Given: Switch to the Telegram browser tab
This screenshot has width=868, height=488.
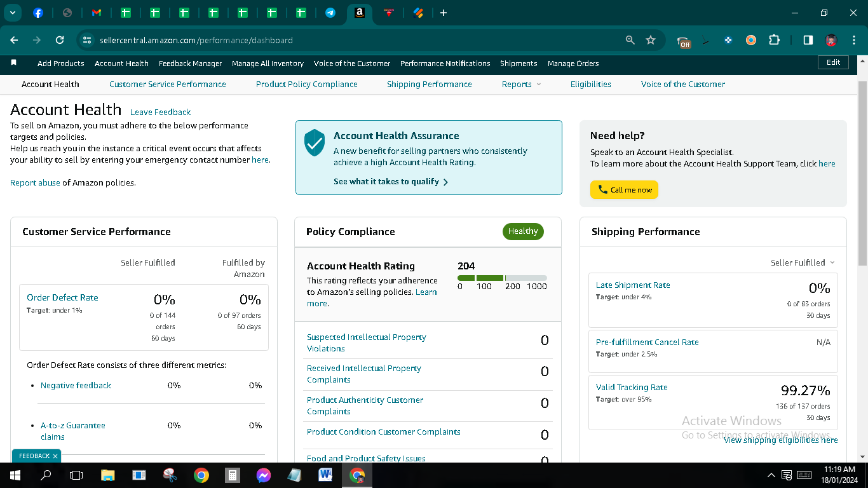Looking at the screenshot, I should (x=330, y=13).
